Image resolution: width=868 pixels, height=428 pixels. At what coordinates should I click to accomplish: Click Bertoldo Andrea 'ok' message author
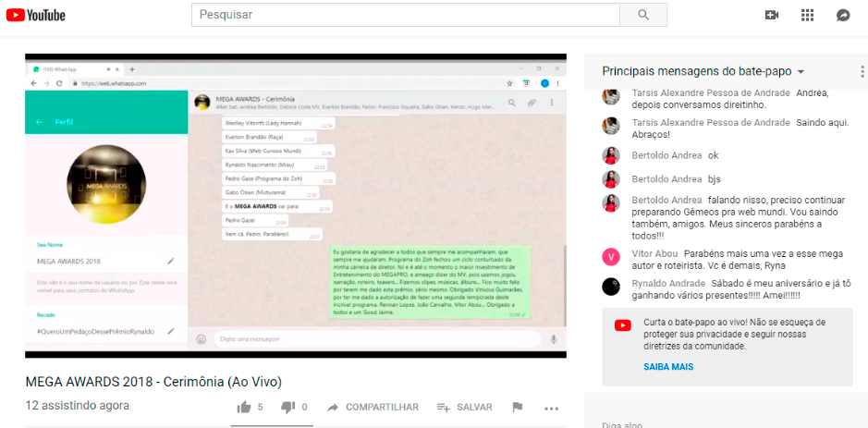coord(667,155)
